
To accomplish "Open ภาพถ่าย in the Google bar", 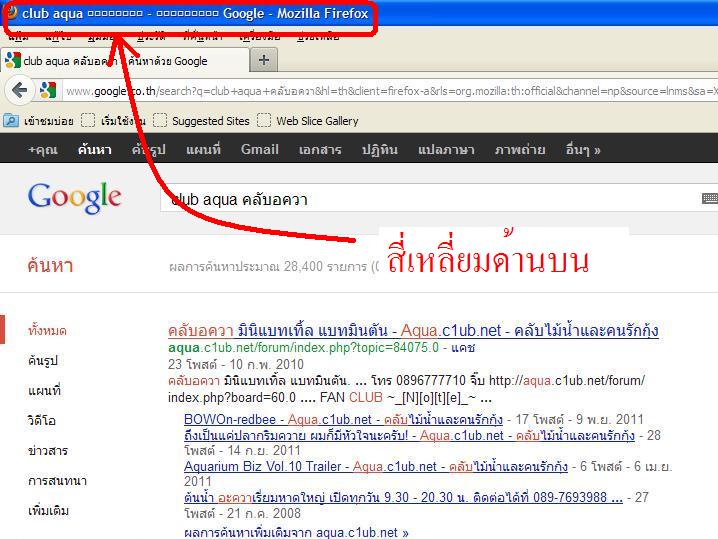I will [x=520, y=149].
